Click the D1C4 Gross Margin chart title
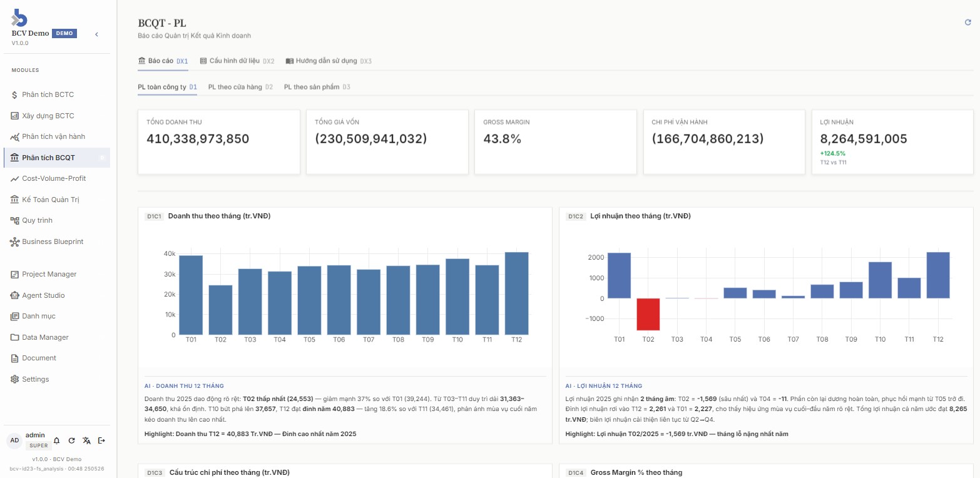 (x=636, y=472)
